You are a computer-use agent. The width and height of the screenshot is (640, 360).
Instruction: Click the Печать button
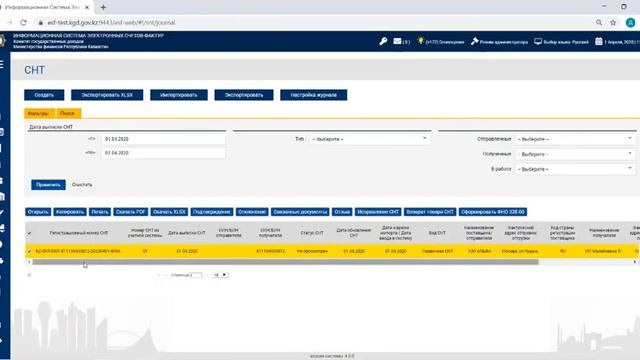tap(100, 212)
